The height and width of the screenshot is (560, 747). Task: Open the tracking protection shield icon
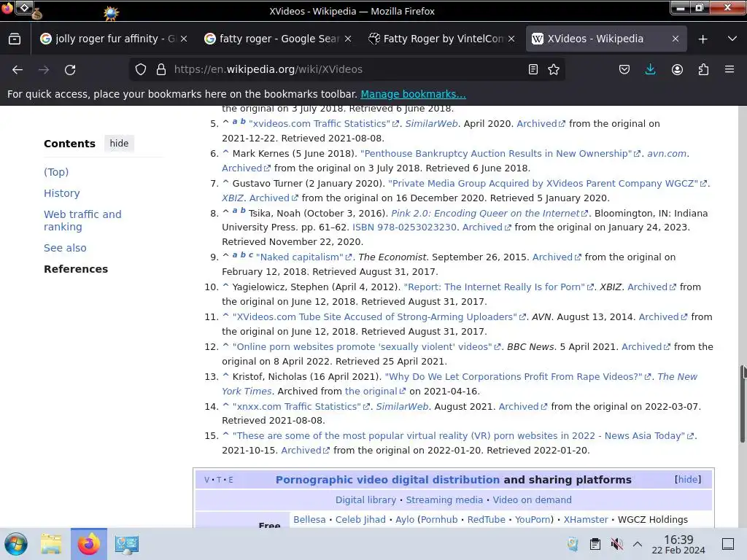click(x=141, y=69)
